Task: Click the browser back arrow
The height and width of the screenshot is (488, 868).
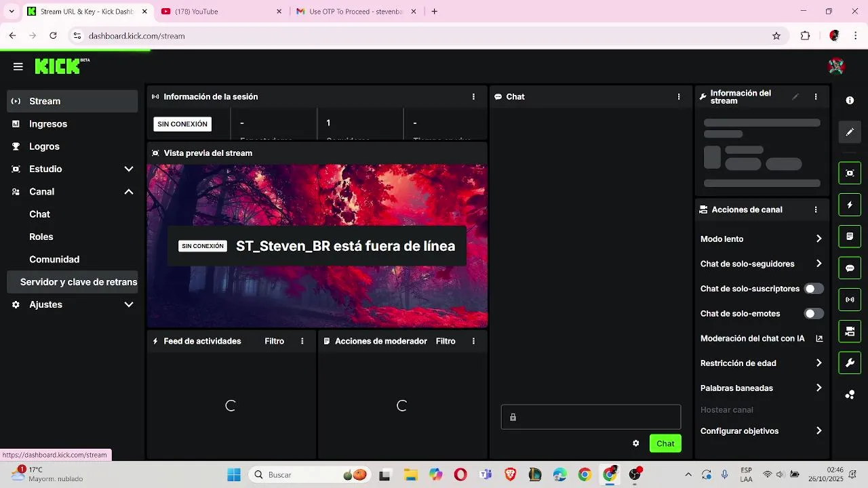Action: [12, 36]
